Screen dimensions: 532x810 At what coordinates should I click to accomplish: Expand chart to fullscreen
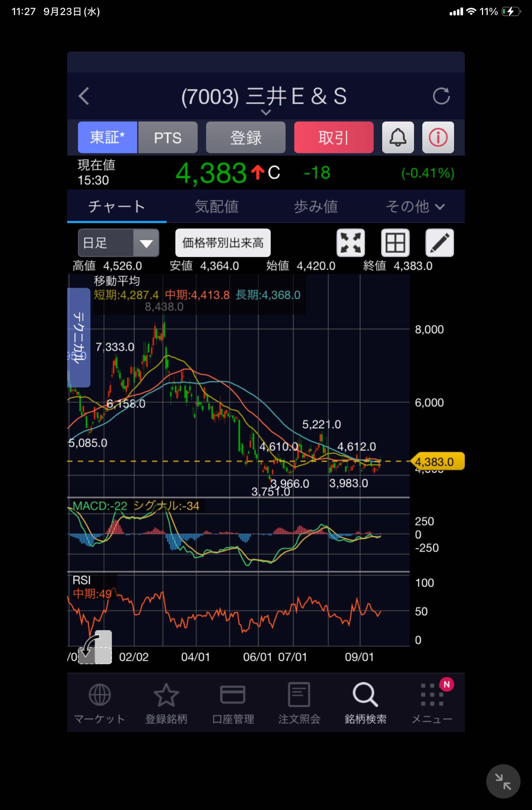351,243
